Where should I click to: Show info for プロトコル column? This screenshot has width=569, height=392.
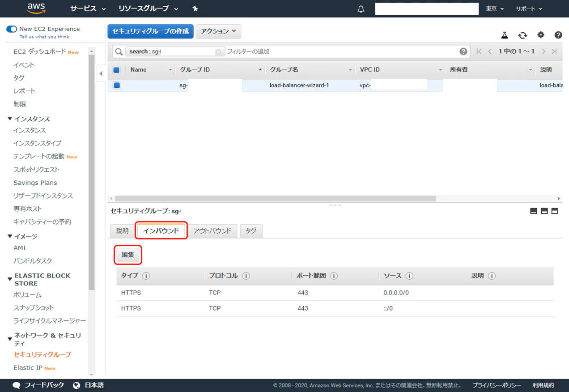coord(246,276)
